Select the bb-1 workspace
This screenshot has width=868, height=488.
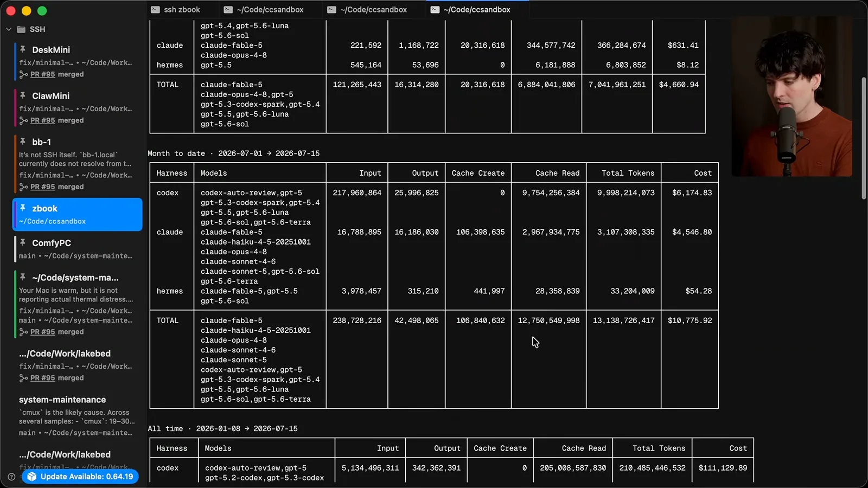coord(77,164)
